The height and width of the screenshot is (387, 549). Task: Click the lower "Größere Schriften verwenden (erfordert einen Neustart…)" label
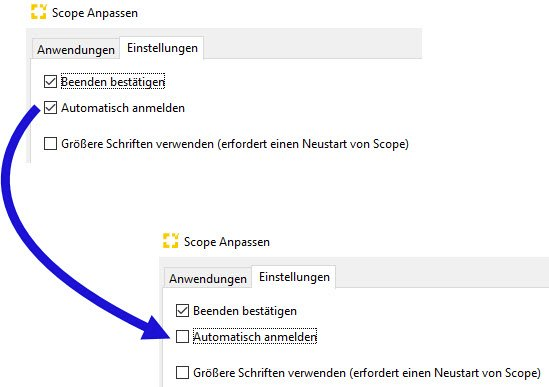[x=367, y=373]
